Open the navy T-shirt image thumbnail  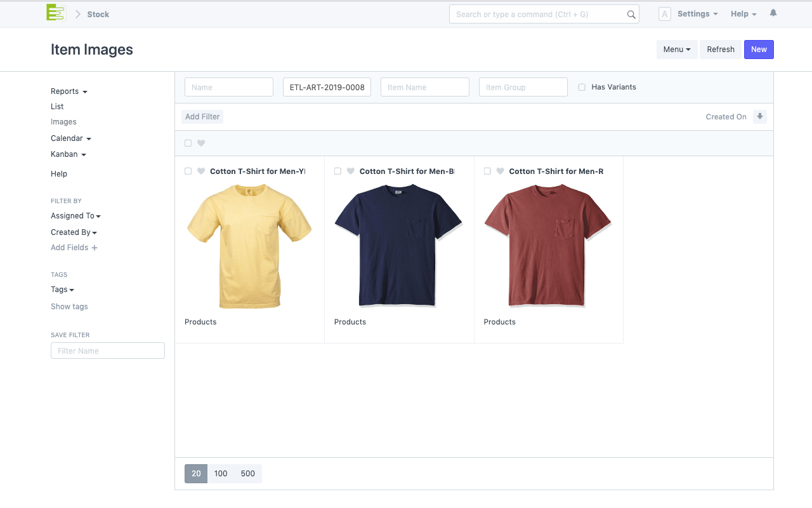tap(398, 246)
